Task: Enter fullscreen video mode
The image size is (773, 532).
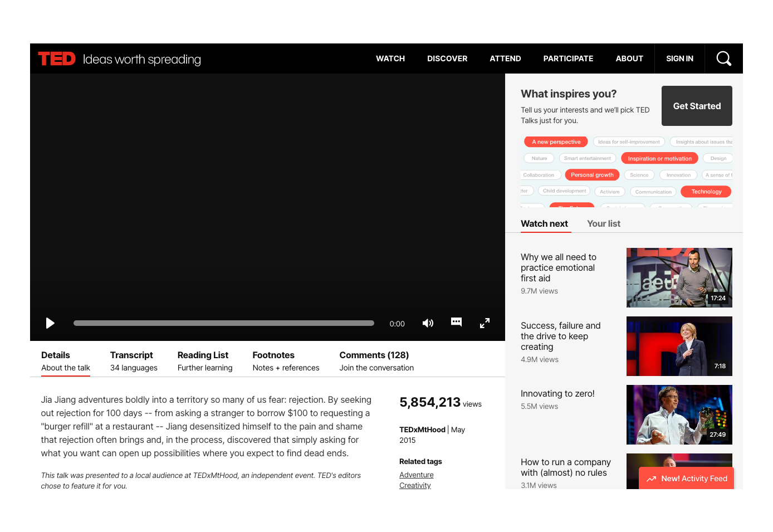Action: click(485, 323)
